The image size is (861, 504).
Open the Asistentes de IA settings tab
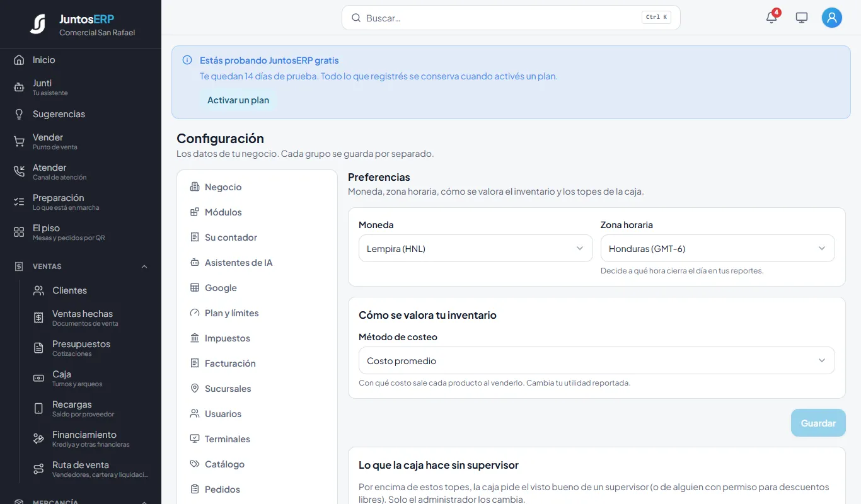coord(257,263)
